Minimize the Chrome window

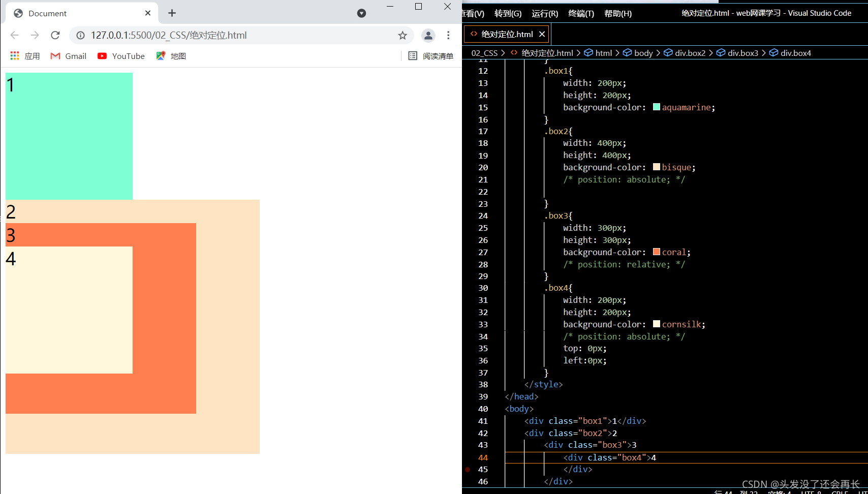pos(390,7)
